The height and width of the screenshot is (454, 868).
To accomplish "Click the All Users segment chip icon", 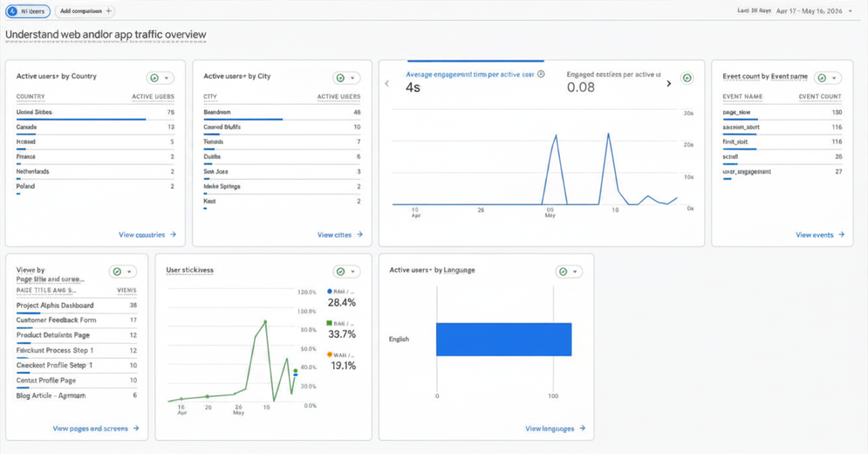I will pos(13,11).
